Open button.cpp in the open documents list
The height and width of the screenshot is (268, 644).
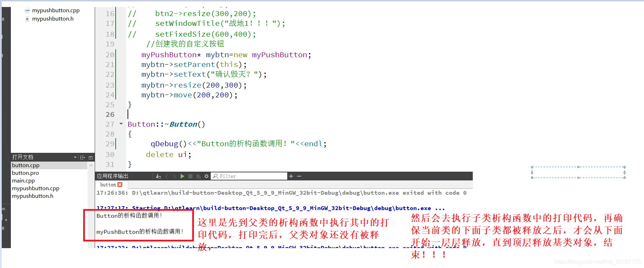(49, 165)
